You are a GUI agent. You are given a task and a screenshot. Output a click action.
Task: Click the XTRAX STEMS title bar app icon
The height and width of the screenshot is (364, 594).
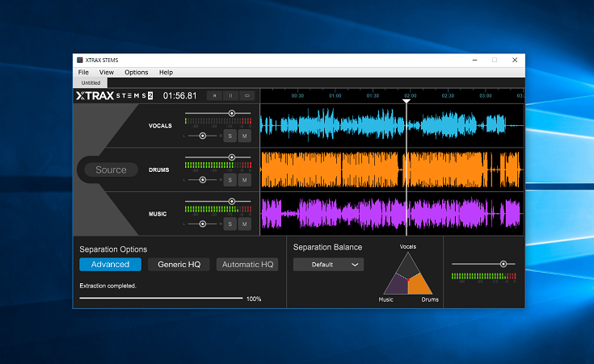pos(79,61)
